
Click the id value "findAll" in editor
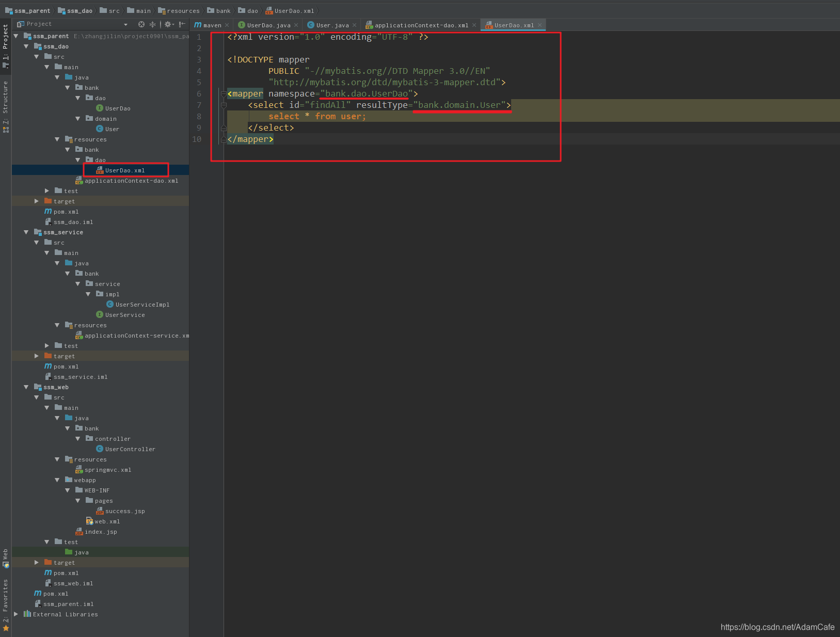click(x=328, y=105)
